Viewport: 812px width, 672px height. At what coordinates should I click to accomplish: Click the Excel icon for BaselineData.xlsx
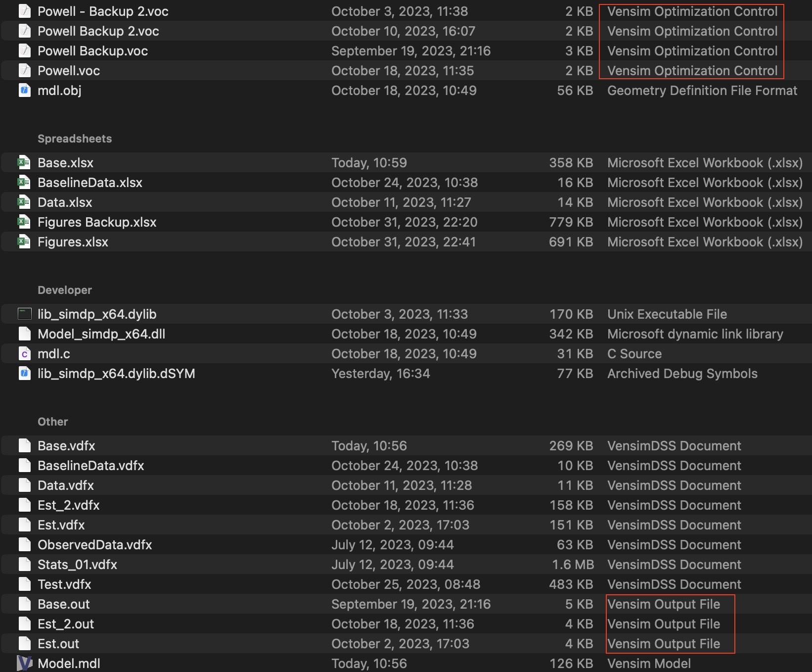click(24, 183)
